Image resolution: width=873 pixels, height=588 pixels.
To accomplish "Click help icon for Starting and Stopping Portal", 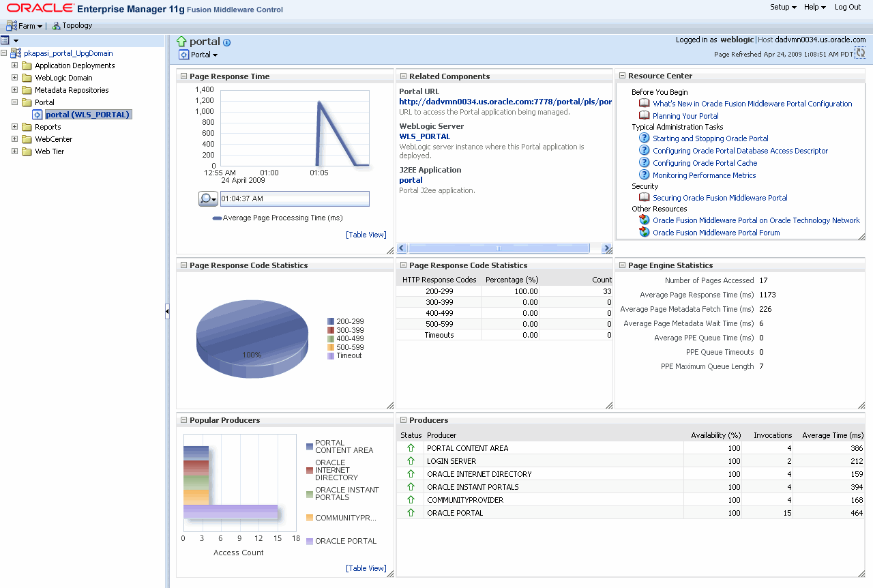I will [x=644, y=138].
